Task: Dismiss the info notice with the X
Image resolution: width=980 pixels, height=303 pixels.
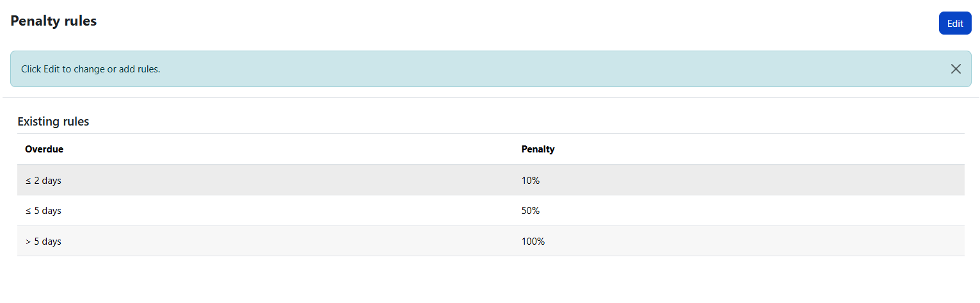Action: (x=956, y=69)
